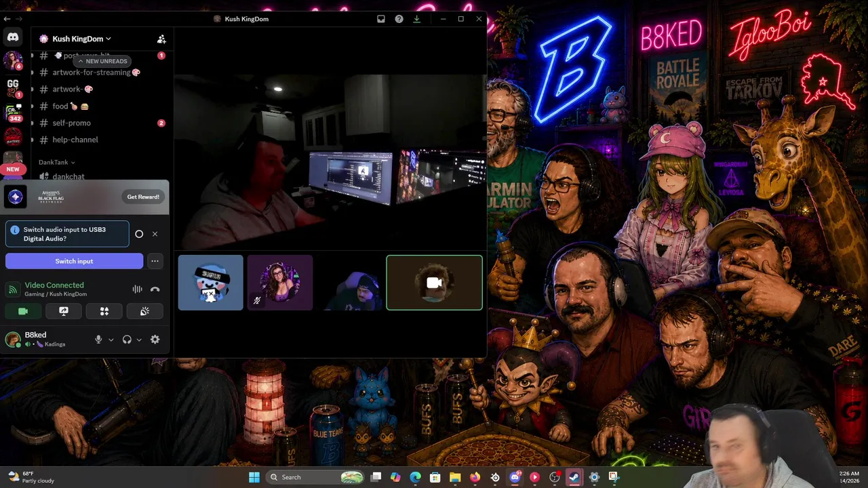Invite people to Kush KingDom server

(x=161, y=39)
